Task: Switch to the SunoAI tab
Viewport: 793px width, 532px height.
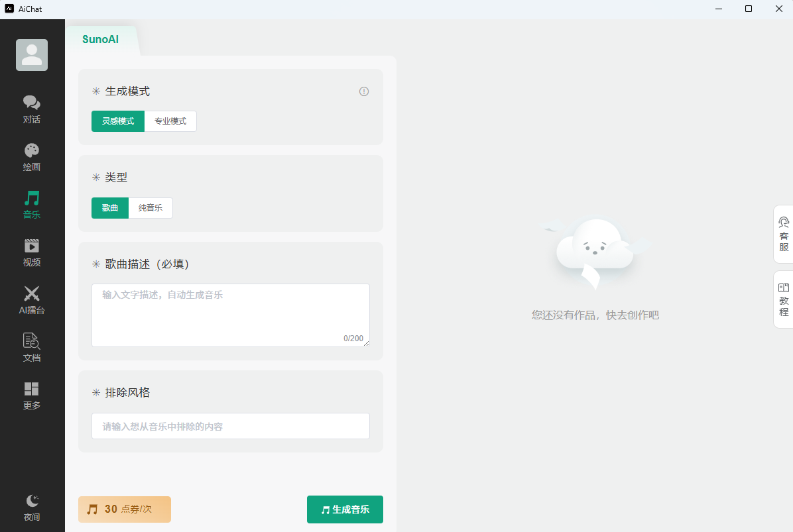Action: (101, 39)
